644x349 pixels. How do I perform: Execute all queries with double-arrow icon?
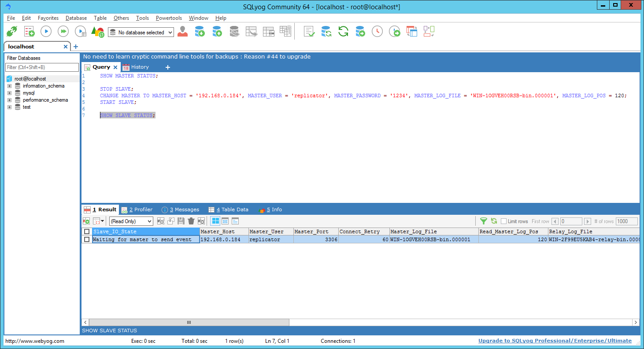tap(63, 32)
